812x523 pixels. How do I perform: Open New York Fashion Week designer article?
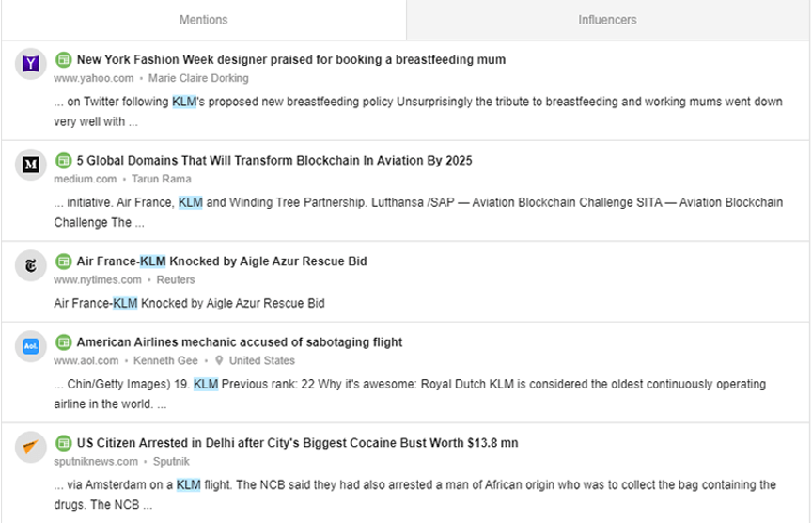(290, 60)
